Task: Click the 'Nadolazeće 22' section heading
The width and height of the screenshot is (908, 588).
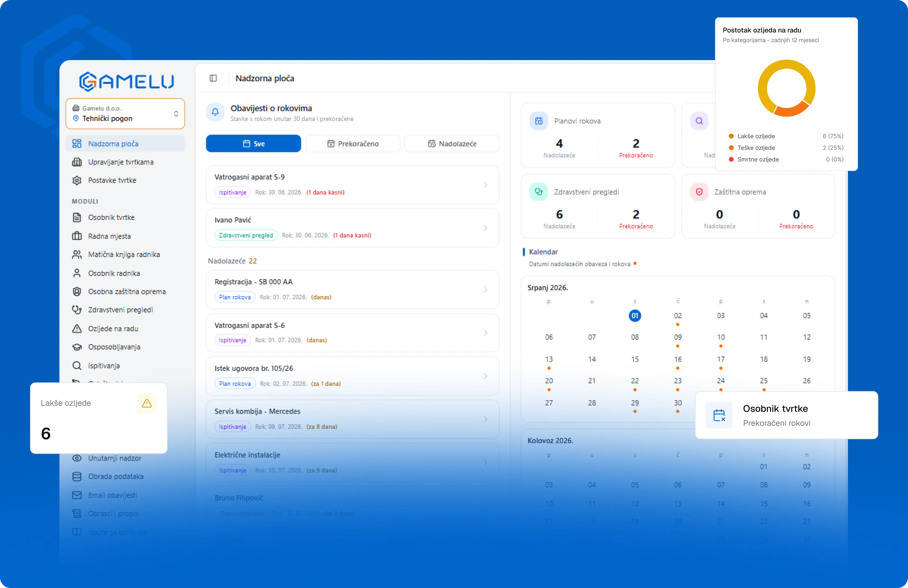Action: point(232,261)
